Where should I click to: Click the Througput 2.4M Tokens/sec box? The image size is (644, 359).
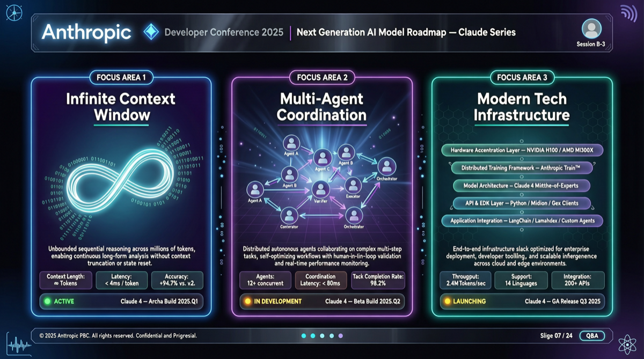click(465, 280)
